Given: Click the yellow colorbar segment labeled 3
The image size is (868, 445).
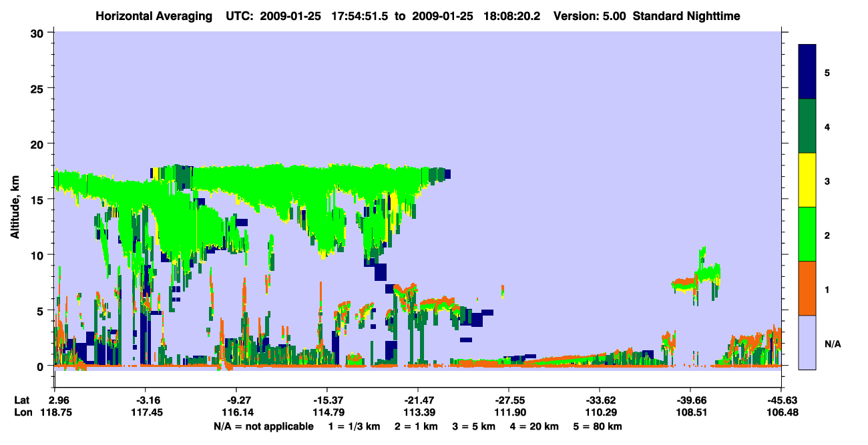Looking at the screenshot, I should (807, 180).
